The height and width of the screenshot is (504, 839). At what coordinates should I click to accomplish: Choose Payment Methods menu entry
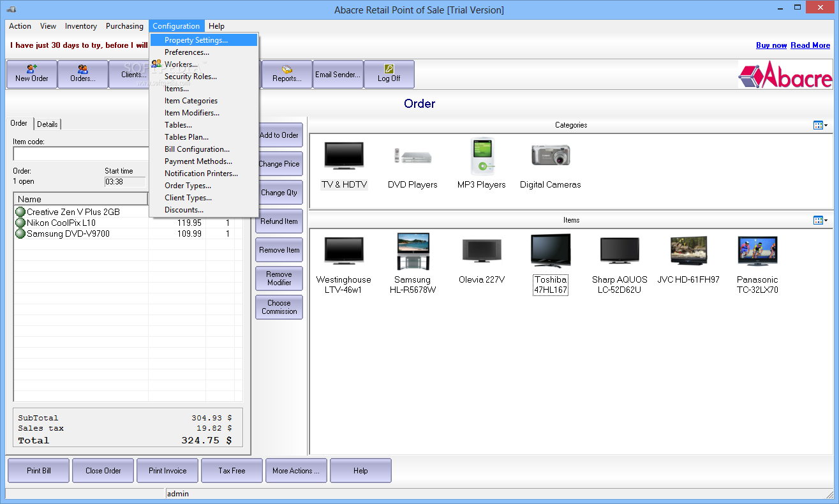click(x=204, y=161)
